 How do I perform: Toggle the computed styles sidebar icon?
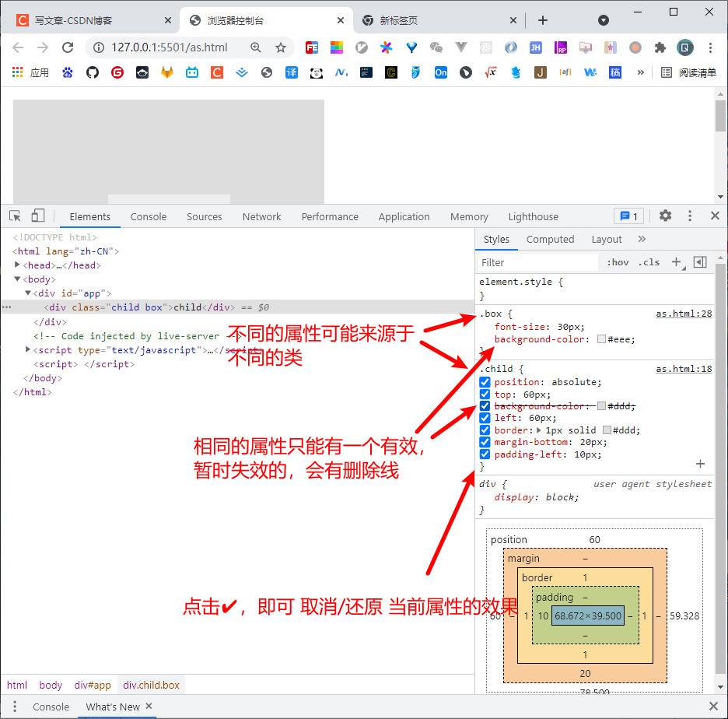click(x=700, y=262)
